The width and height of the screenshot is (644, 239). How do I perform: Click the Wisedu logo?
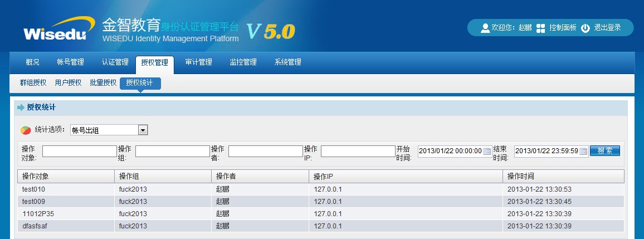pos(55,31)
